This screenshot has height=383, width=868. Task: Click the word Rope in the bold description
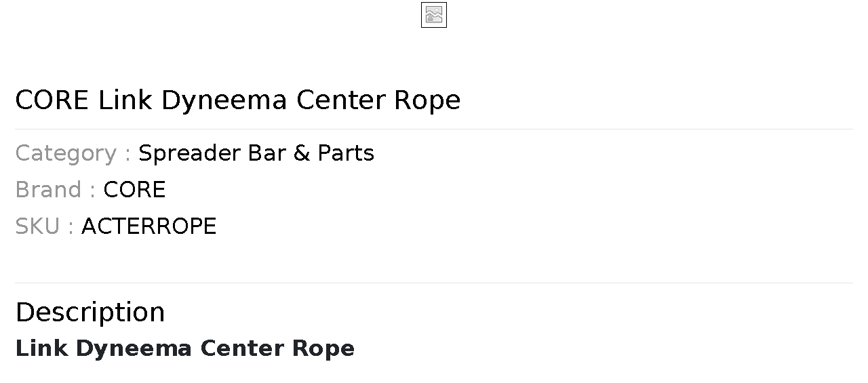click(x=323, y=348)
